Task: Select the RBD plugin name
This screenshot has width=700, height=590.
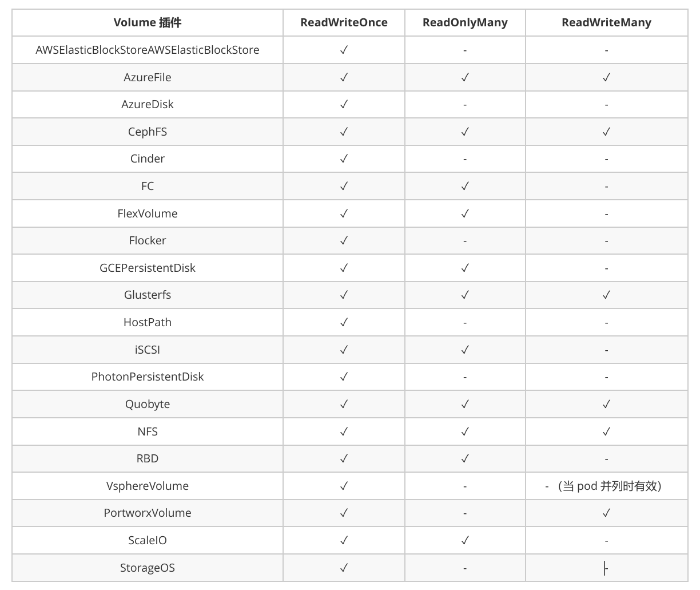Action: (148, 458)
